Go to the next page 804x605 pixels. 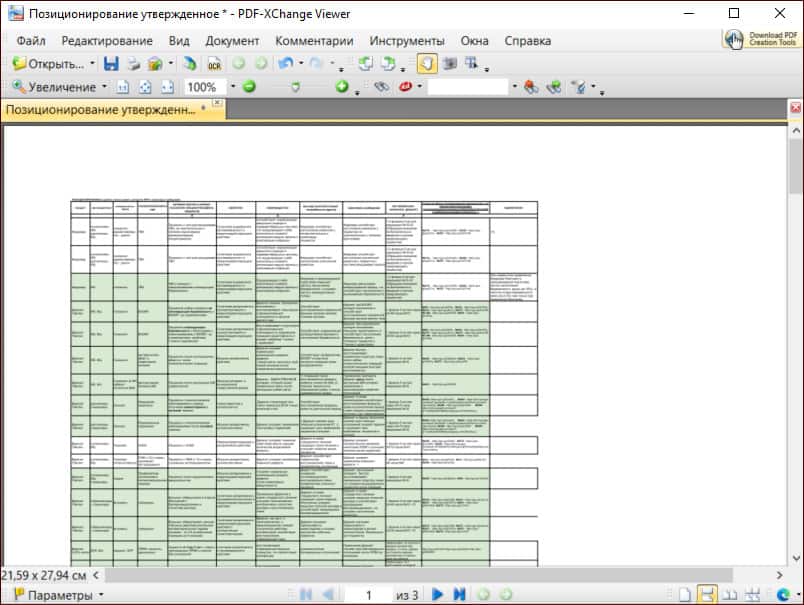pos(437,595)
